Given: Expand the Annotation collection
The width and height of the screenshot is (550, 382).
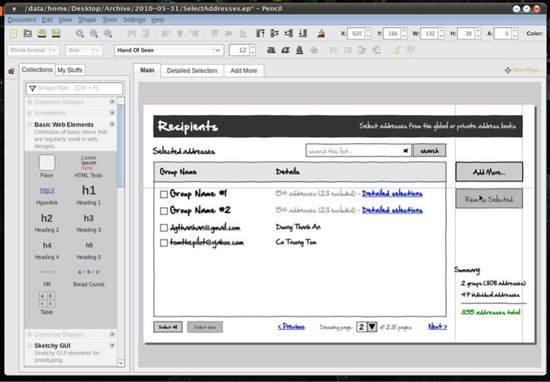Looking at the screenshot, I should tap(30, 113).
